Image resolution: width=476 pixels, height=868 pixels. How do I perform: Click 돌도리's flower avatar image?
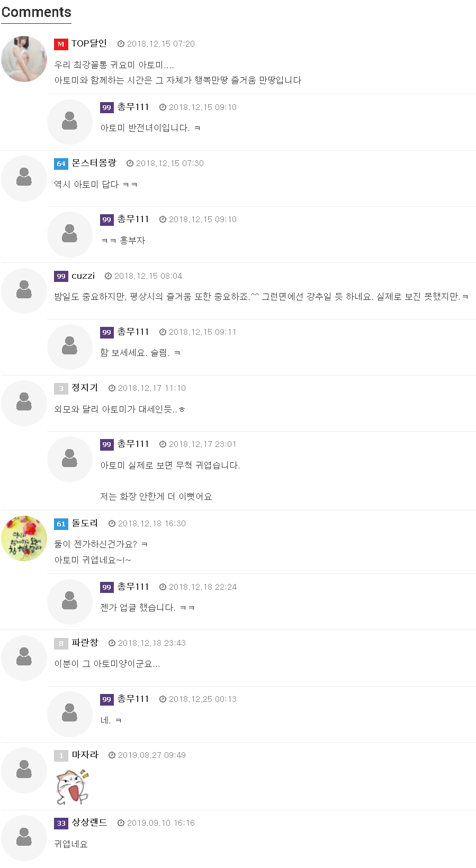tap(24, 538)
